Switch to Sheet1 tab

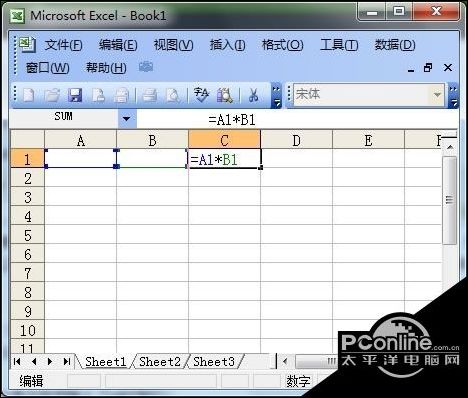[x=106, y=362]
